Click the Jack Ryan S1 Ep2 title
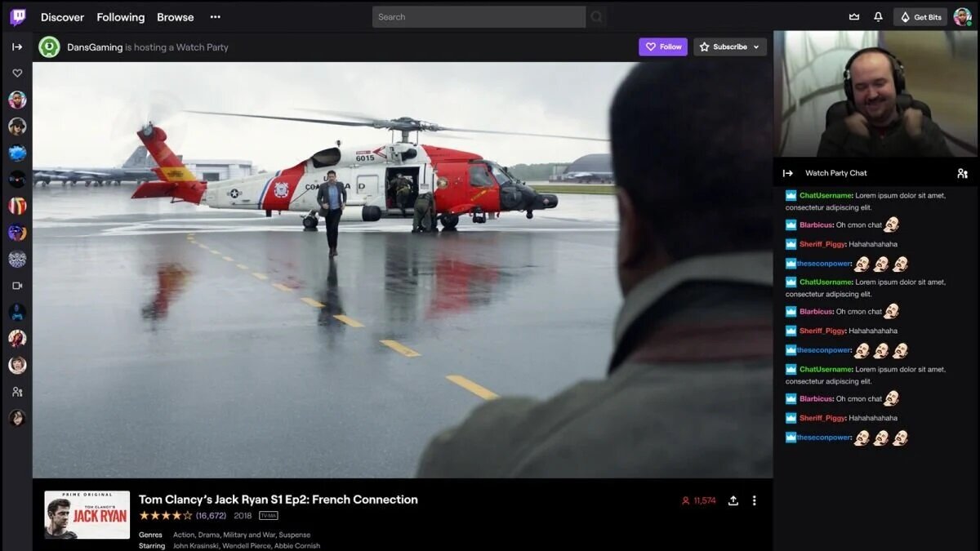 pyautogui.click(x=278, y=500)
